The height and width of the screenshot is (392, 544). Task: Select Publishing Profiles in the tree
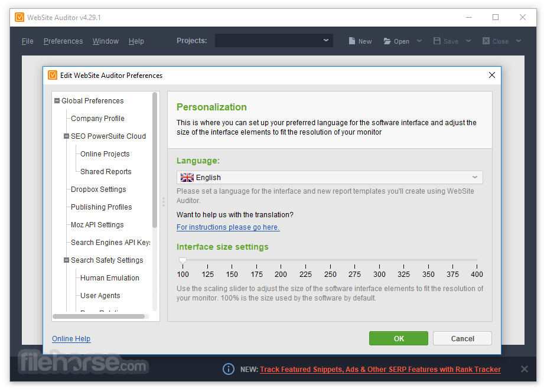coord(102,207)
